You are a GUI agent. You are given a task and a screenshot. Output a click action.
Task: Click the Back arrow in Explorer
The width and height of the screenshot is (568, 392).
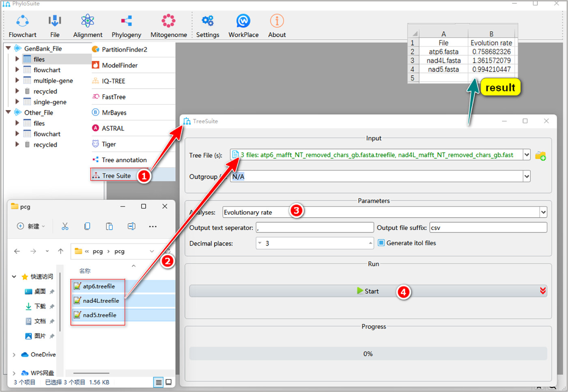pos(17,251)
